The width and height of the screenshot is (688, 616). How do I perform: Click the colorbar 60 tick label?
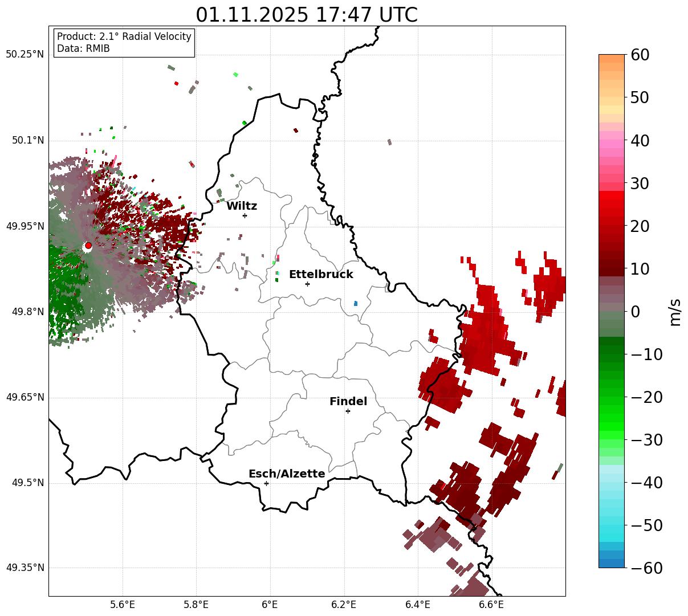click(x=640, y=55)
